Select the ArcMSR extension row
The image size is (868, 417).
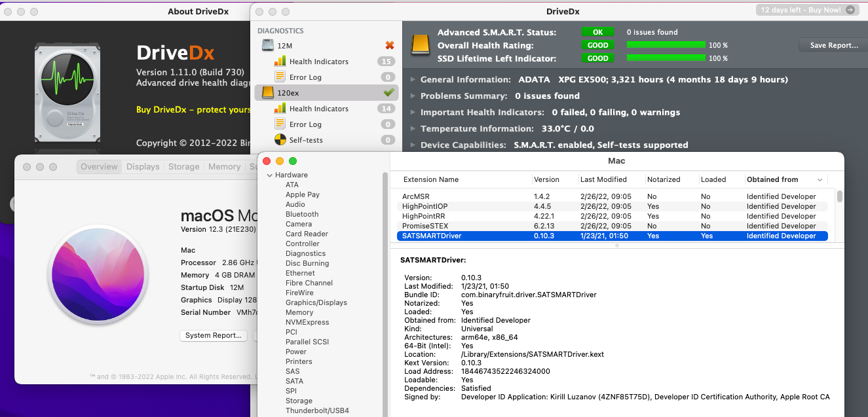click(613, 196)
